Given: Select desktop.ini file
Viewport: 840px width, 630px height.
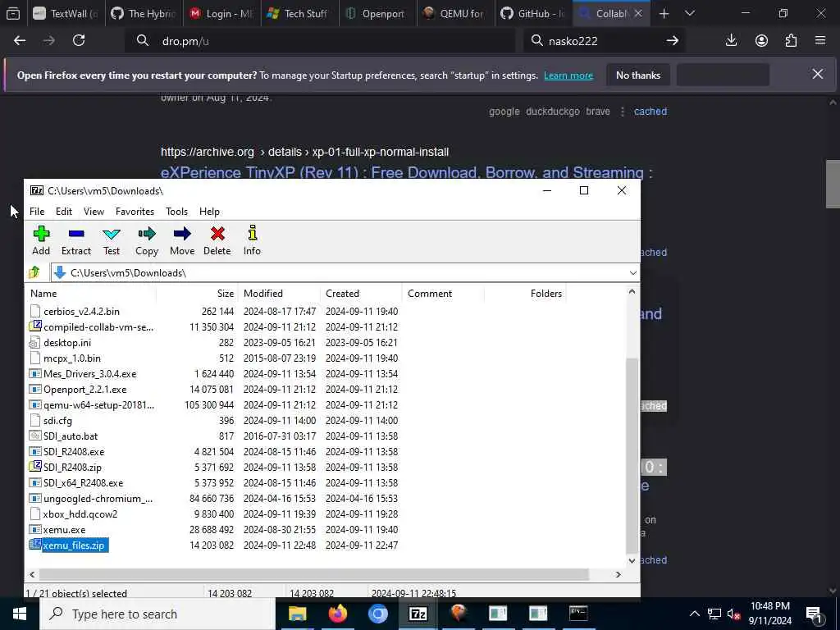Looking at the screenshot, I should pos(67,342).
